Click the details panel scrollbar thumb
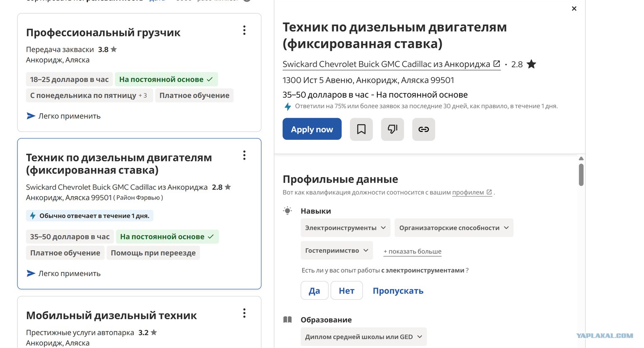 581,175
